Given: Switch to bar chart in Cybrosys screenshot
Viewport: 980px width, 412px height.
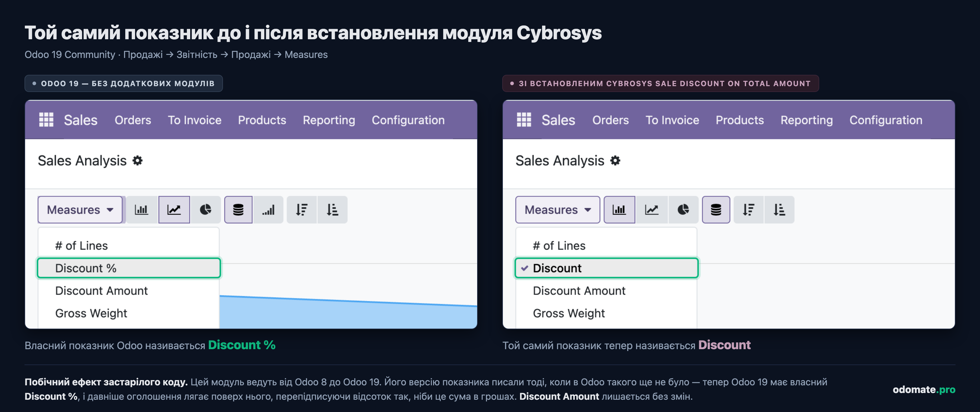Looking at the screenshot, I should pos(619,210).
